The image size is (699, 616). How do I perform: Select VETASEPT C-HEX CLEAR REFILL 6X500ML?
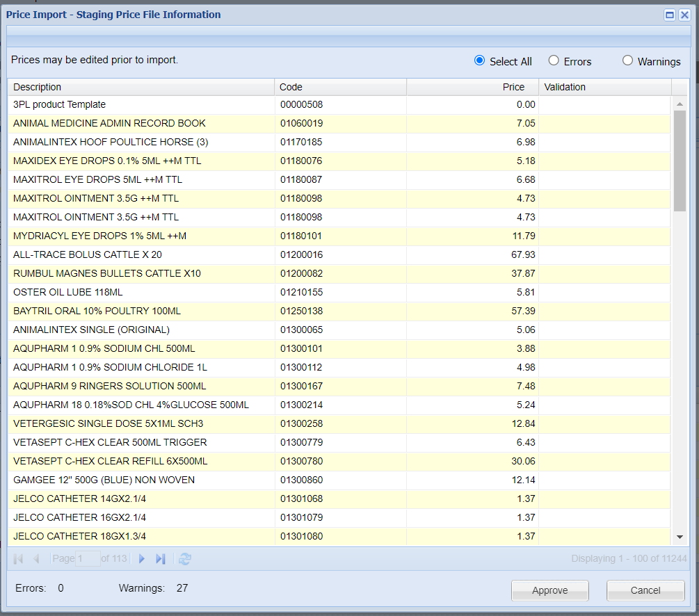(339, 462)
